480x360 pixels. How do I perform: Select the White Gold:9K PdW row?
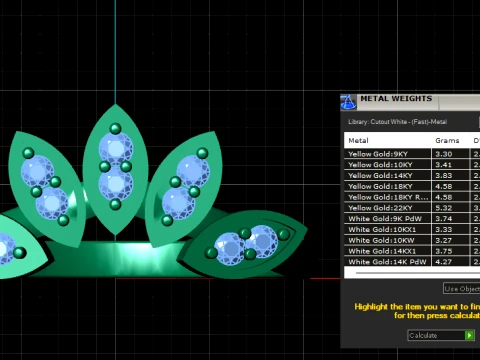412,218
